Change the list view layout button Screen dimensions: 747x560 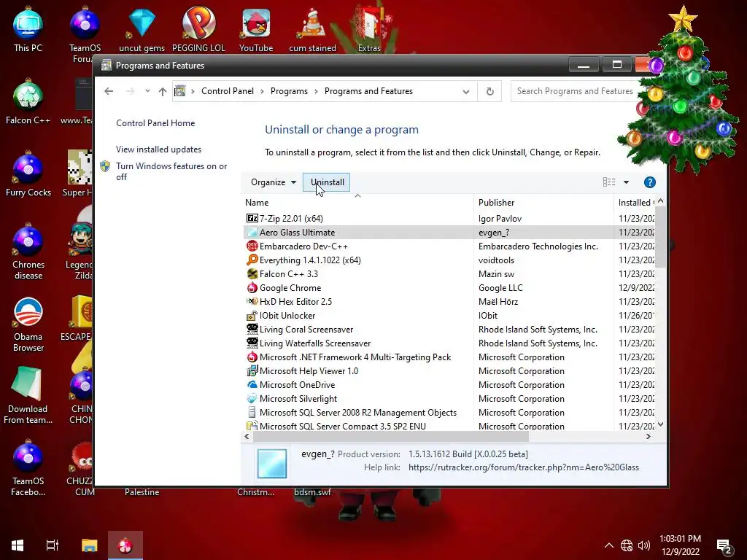pyautogui.click(x=609, y=182)
